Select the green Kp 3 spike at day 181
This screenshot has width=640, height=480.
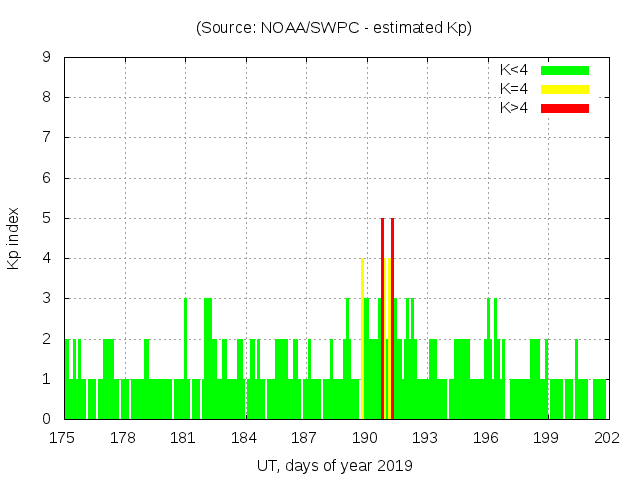[x=185, y=340]
